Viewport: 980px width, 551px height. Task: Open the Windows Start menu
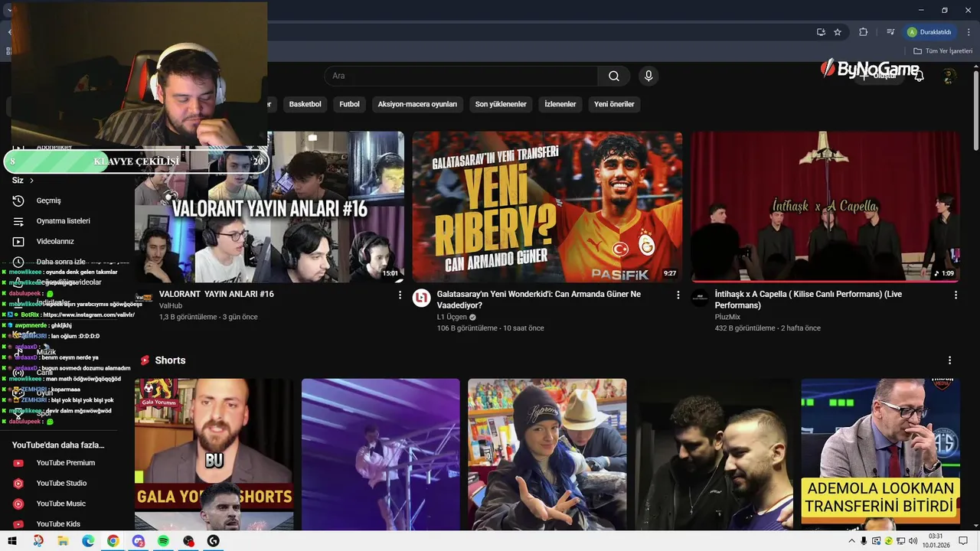(x=12, y=541)
